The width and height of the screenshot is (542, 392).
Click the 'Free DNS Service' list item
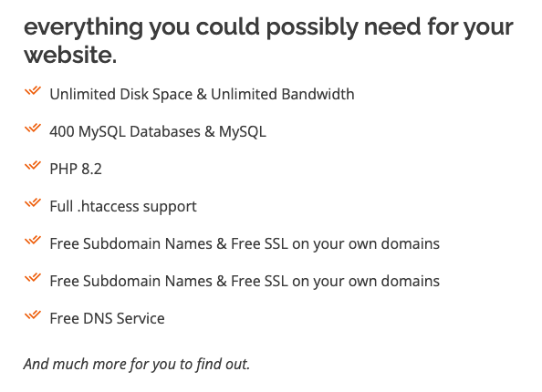(x=107, y=318)
